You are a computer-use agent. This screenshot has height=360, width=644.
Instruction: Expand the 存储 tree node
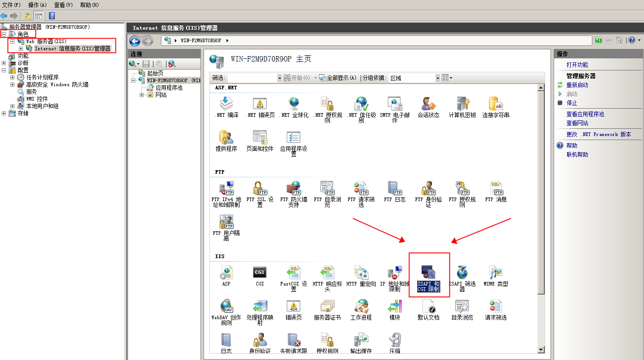[4, 113]
